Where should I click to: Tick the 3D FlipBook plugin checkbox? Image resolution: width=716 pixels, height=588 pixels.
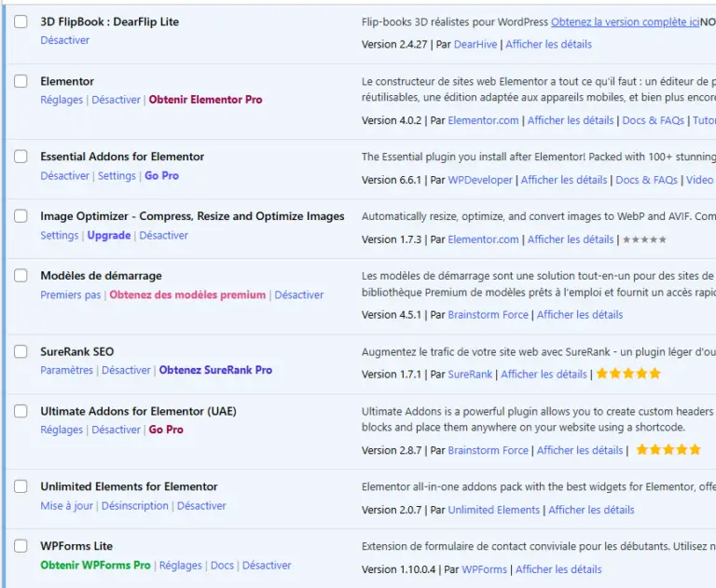(21, 21)
